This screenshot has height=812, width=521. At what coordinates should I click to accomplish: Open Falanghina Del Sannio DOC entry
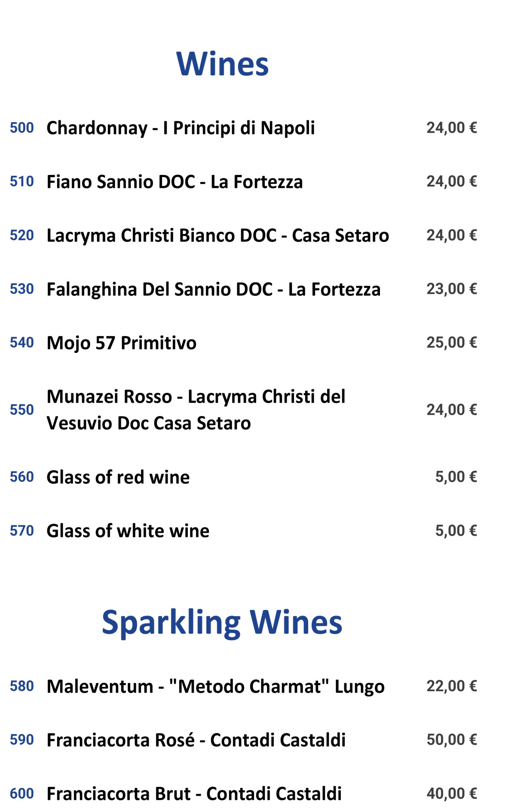214,289
